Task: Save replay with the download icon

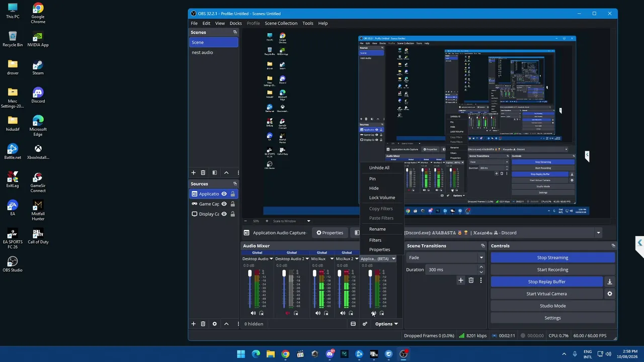Action: point(610,282)
